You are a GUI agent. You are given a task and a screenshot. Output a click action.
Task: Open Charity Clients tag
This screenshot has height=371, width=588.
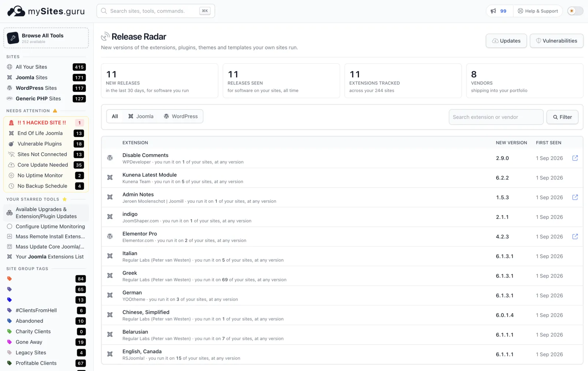[46, 332]
